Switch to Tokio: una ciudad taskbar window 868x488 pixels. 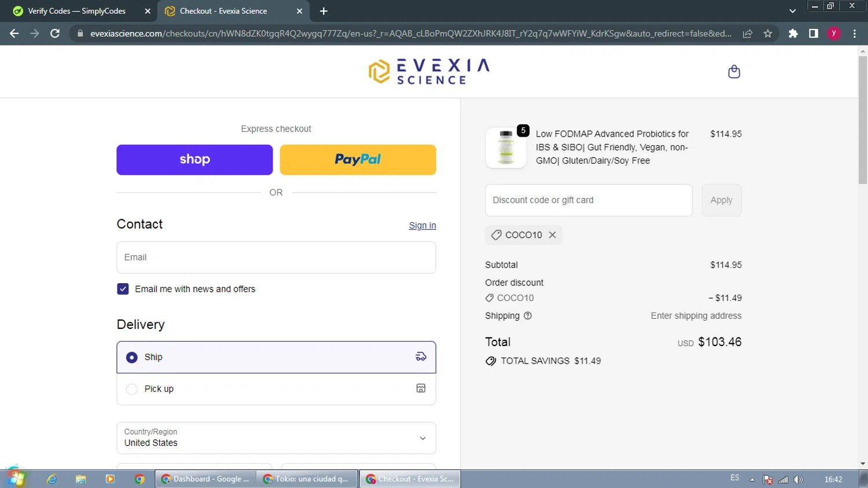pyautogui.click(x=307, y=479)
